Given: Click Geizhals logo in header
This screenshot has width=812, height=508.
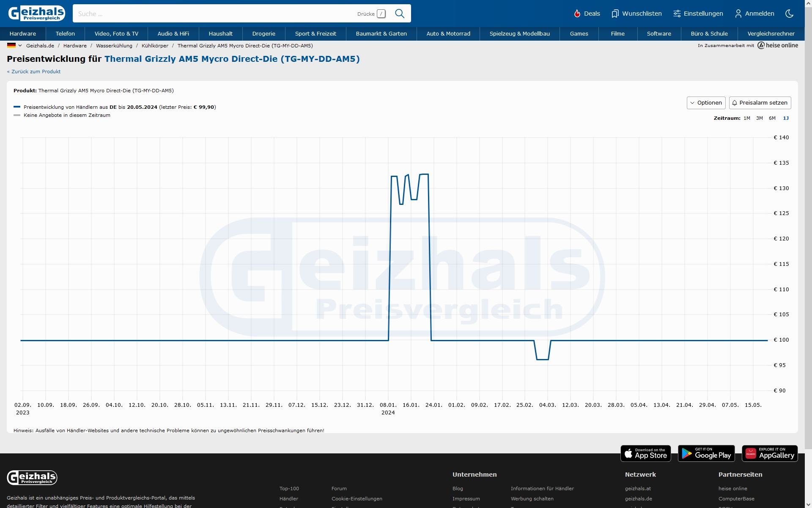Looking at the screenshot, I should pyautogui.click(x=37, y=13).
